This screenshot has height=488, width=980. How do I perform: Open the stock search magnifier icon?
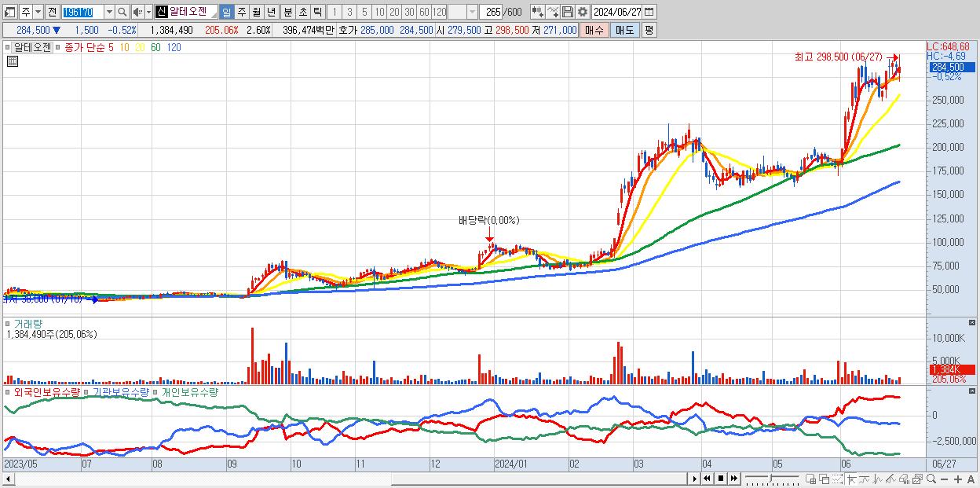(x=122, y=12)
